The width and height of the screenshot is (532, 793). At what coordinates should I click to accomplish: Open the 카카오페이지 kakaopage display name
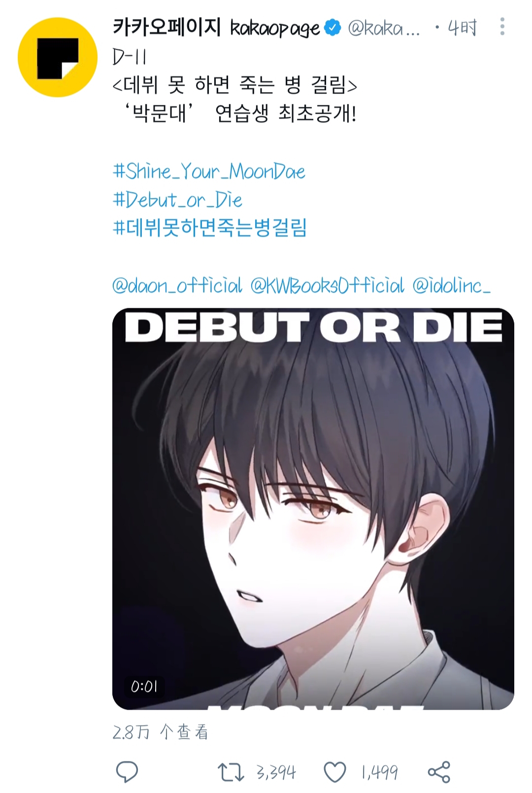coord(216,28)
